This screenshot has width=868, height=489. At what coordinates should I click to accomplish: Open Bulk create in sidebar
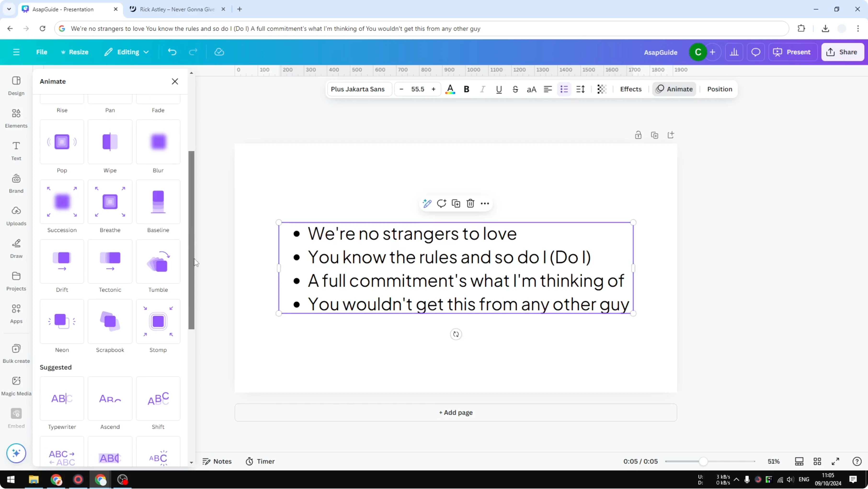(16, 353)
